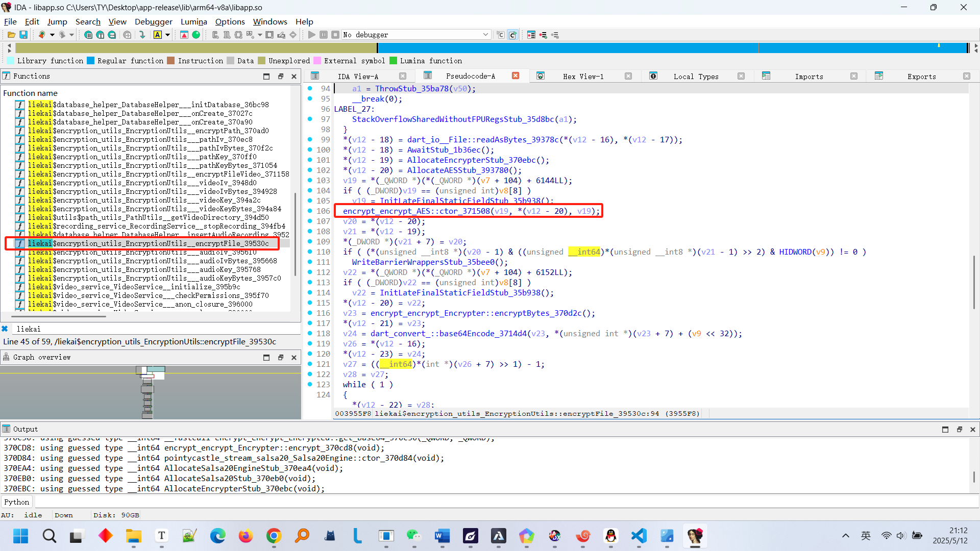Open the back-jump history dropdown arrow
Screen dimensions: 980x551
52,35
